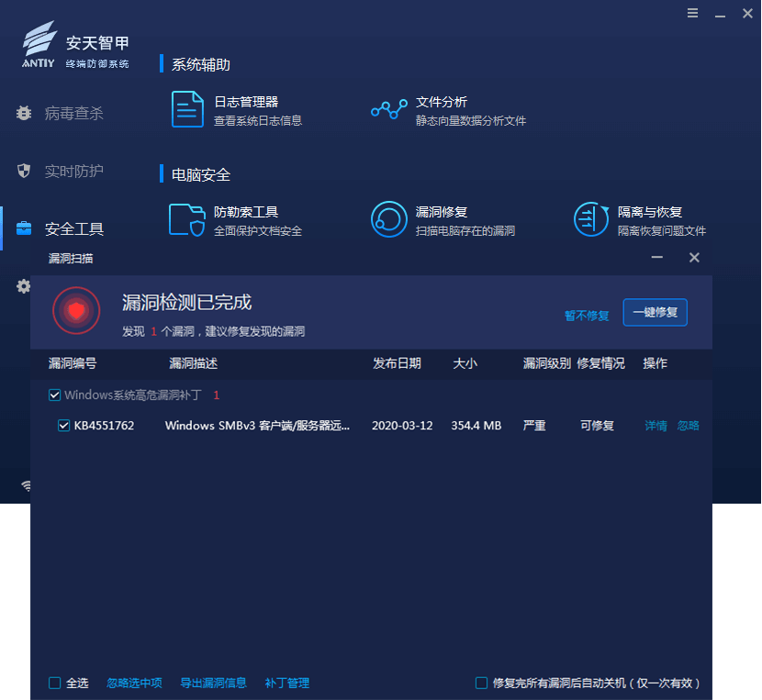
Task: Open the 文件分析 file analysis icon
Action: point(388,109)
